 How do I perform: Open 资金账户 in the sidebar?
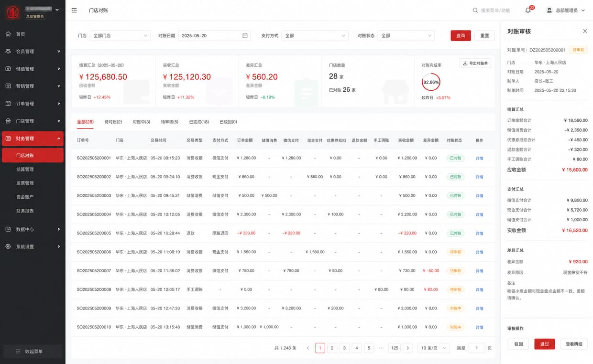[25, 197]
